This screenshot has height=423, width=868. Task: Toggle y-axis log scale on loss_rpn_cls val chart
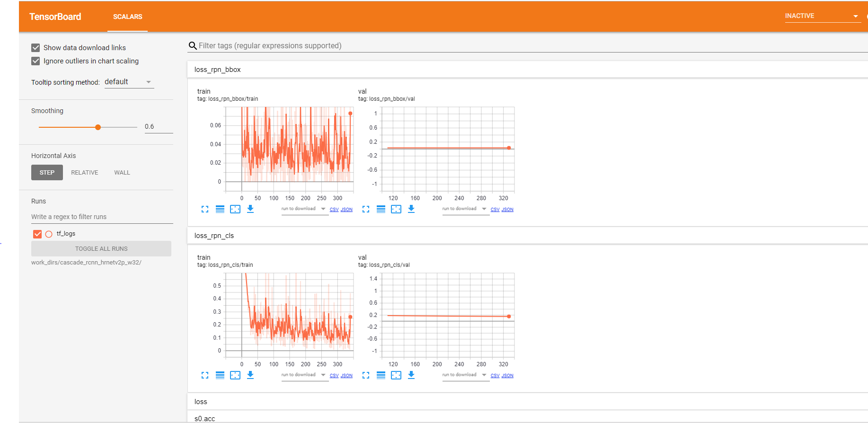pyautogui.click(x=381, y=375)
